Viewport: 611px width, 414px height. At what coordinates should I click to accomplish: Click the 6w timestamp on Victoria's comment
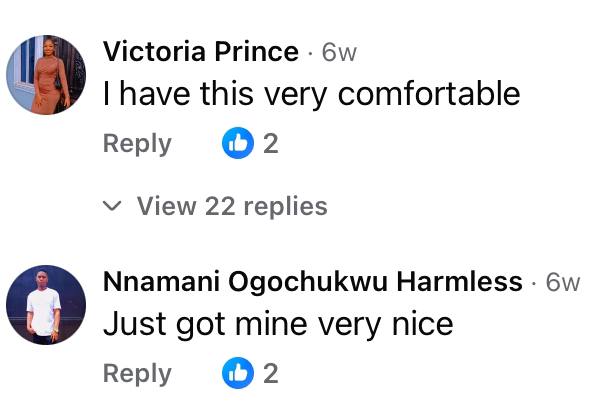point(339,52)
